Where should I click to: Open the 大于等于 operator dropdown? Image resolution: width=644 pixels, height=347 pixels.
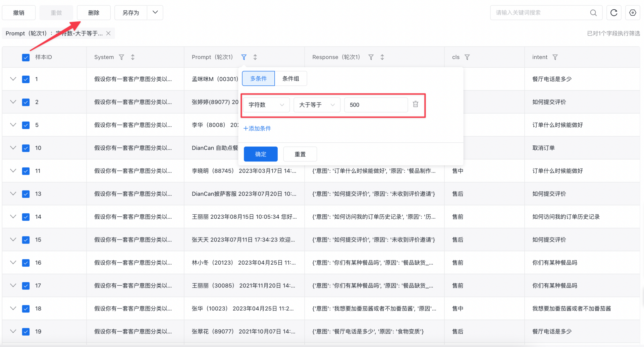317,105
